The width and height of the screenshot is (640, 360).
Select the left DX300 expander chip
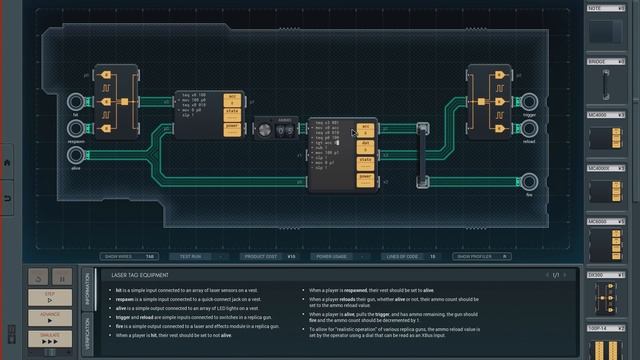(x=116, y=102)
